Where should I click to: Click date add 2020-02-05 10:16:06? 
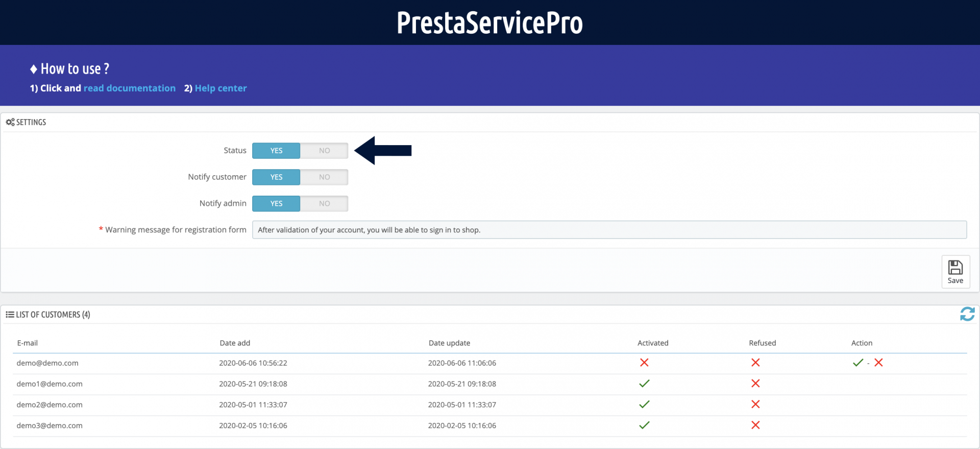[x=253, y=426]
